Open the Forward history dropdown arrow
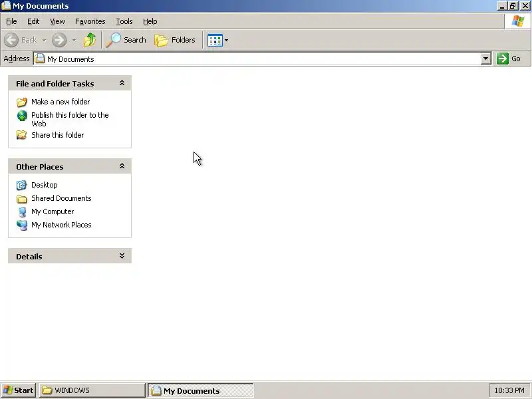 (x=74, y=40)
